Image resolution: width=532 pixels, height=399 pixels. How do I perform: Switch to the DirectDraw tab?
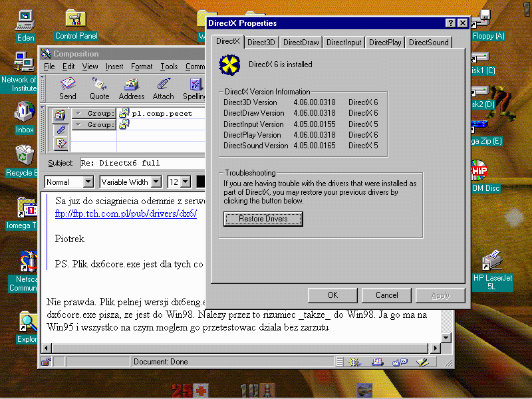click(x=301, y=43)
